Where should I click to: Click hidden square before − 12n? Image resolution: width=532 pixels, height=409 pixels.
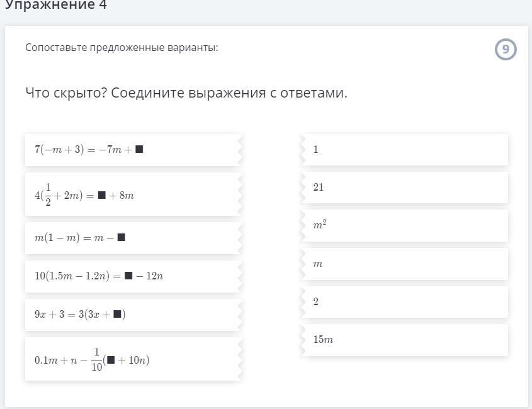pyautogui.click(x=128, y=276)
